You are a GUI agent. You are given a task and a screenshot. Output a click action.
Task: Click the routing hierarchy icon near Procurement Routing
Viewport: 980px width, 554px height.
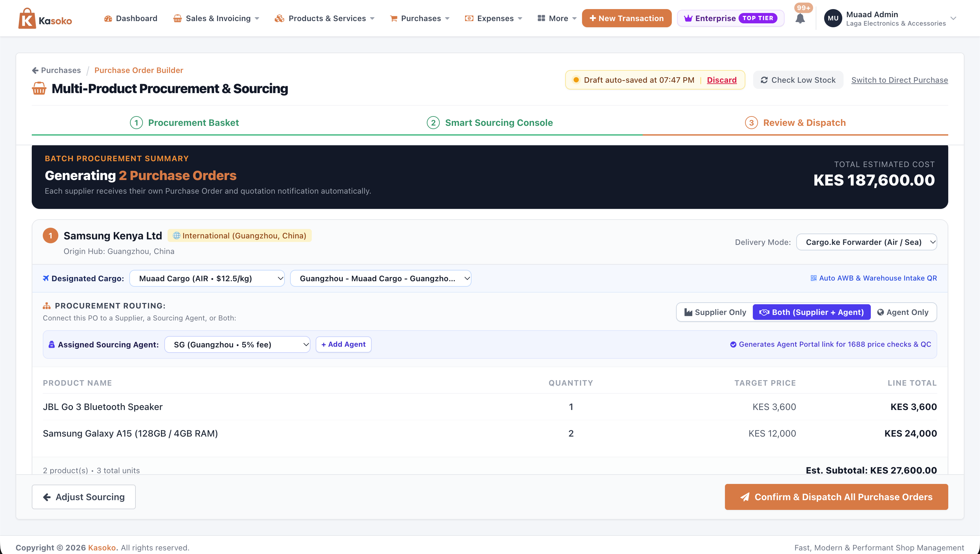(x=47, y=306)
